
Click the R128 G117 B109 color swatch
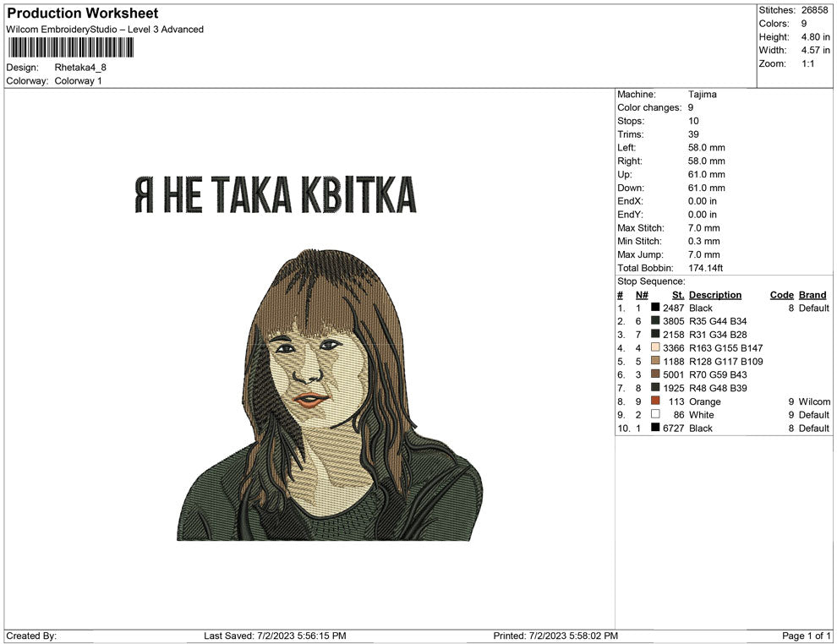point(655,362)
